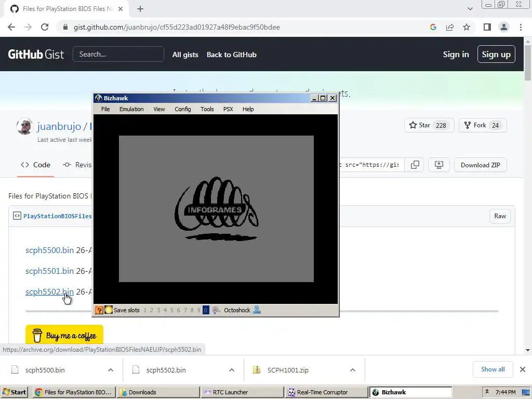Focus the Gist search field
532x399 pixels.
(118, 54)
